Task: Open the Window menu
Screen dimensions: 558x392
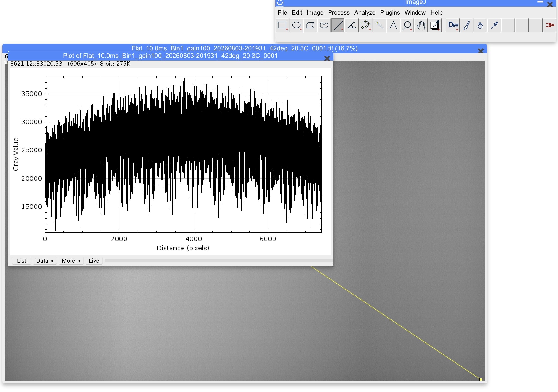Action: coord(415,12)
